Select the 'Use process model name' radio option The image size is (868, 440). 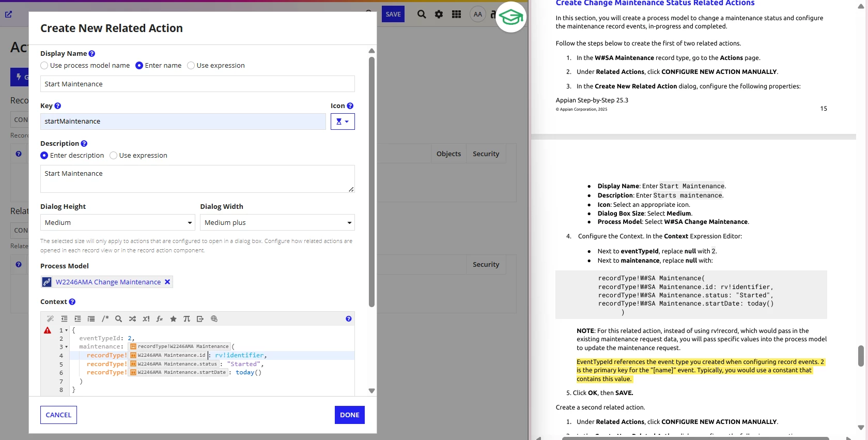coord(44,66)
